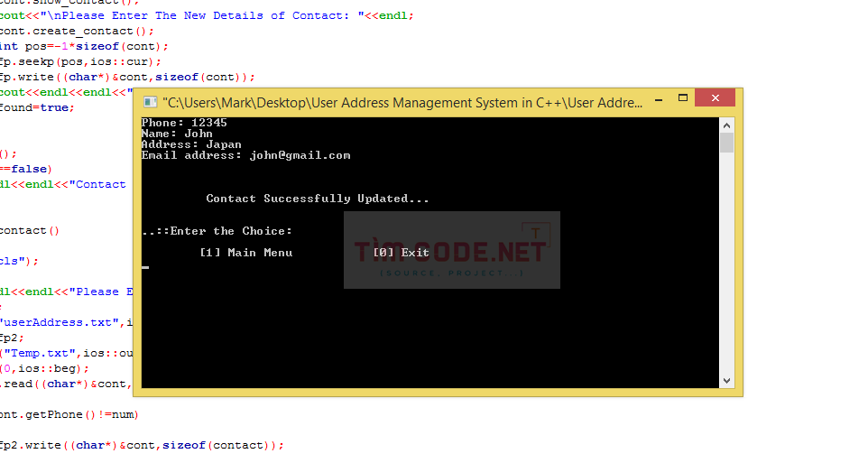Click the 'fp.seekp(pos,ios::cur);' code line
The width and height of the screenshot is (868, 463).
coord(81,62)
